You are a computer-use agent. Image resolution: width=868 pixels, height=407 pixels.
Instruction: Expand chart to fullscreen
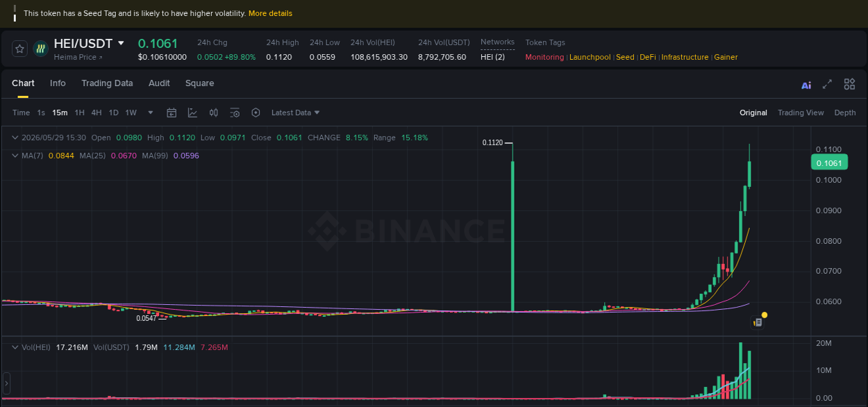pos(827,84)
